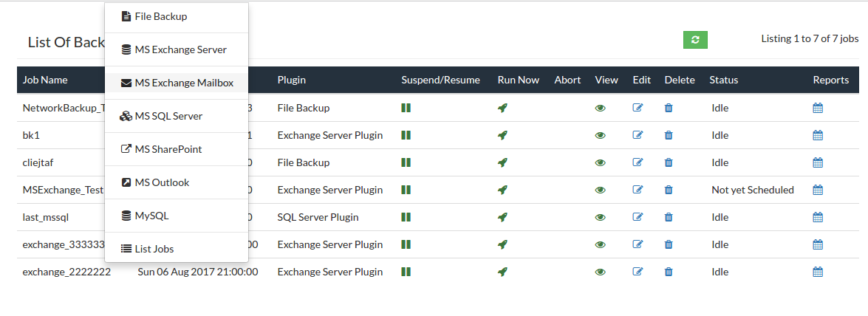Edit the last_mssql job

(638, 217)
